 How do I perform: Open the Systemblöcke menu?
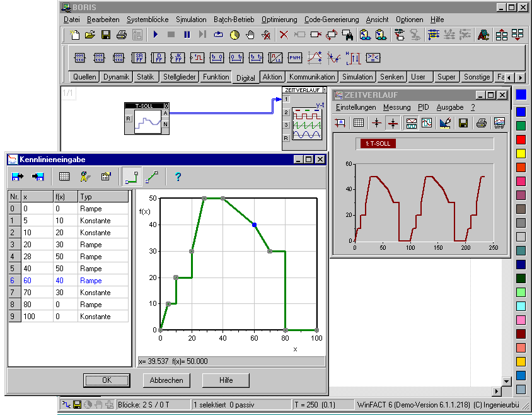tap(147, 20)
